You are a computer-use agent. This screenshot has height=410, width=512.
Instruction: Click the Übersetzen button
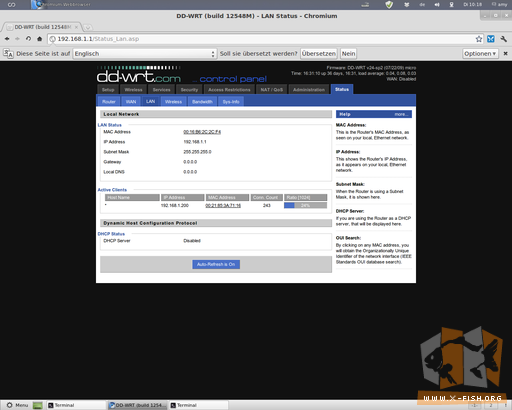pyautogui.click(x=319, y=54)
